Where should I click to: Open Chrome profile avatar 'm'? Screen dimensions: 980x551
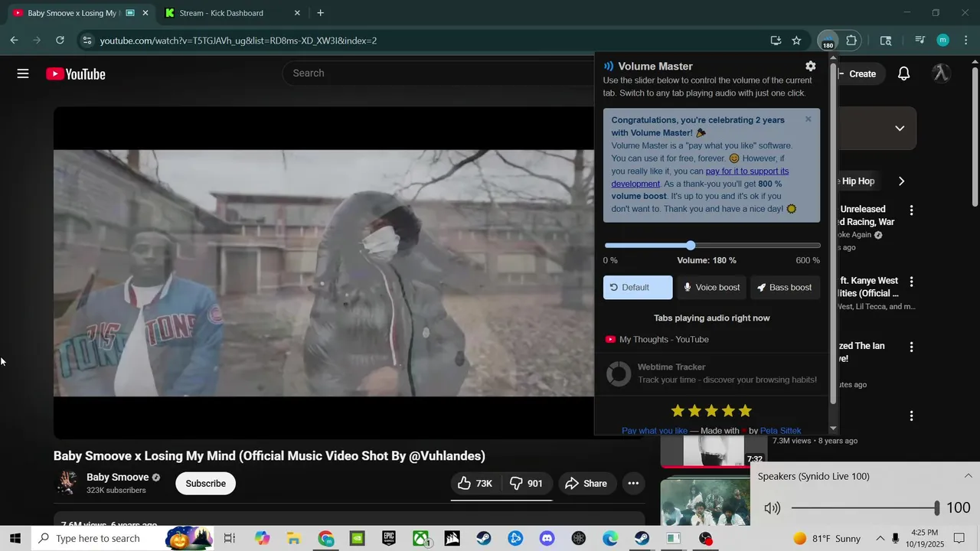click(943, 41)
